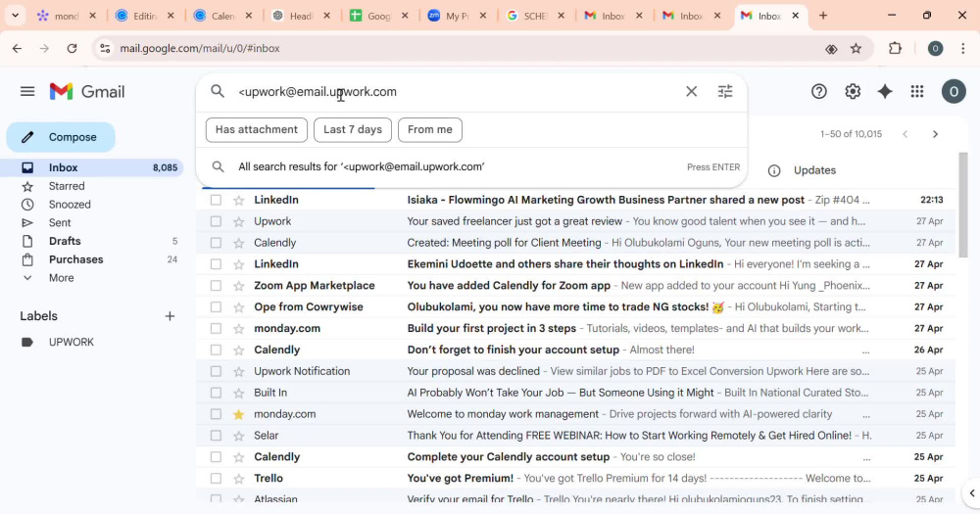Reload the page in browser
Image resolution: width=980 pixels, height=514 pixels.
[72, 48]
